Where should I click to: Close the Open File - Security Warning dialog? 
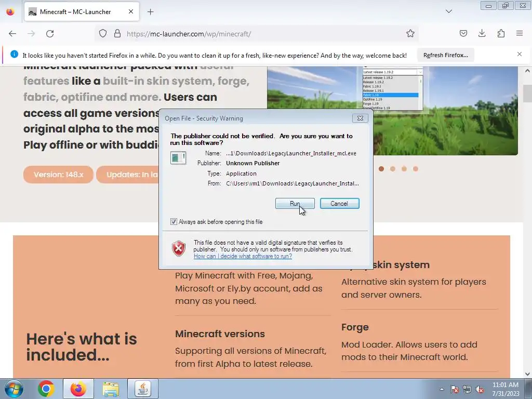pyautogui.click(x=360, y=118)
